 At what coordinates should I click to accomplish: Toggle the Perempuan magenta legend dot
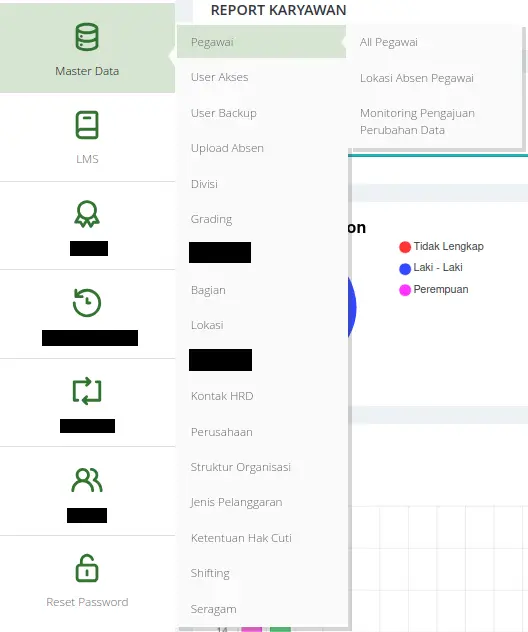click(x=405, y=290)
